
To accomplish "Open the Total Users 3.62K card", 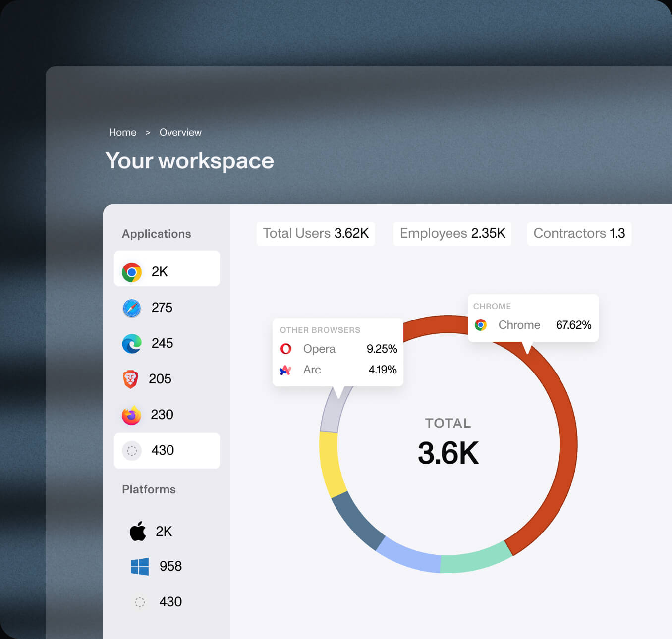I will point(316,233).
